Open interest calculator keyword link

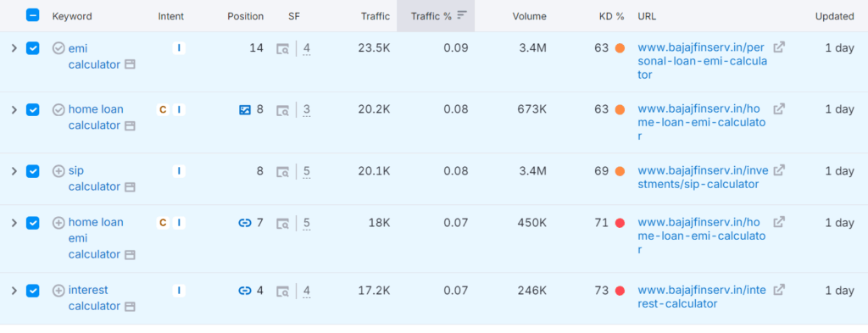pyautogui.click(x=94, y=298)
